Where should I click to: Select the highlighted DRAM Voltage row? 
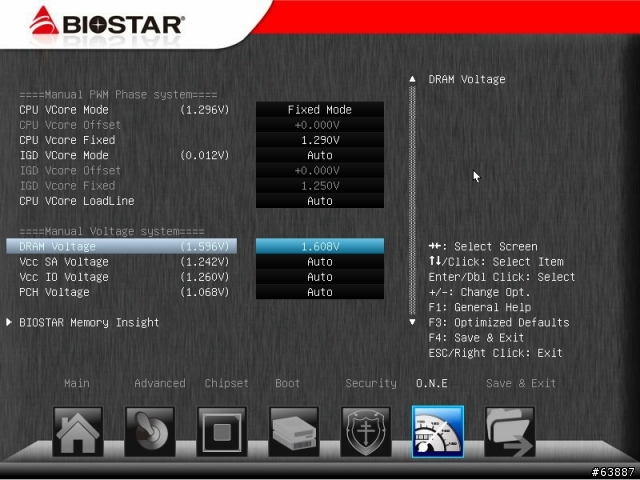point(121,247)
